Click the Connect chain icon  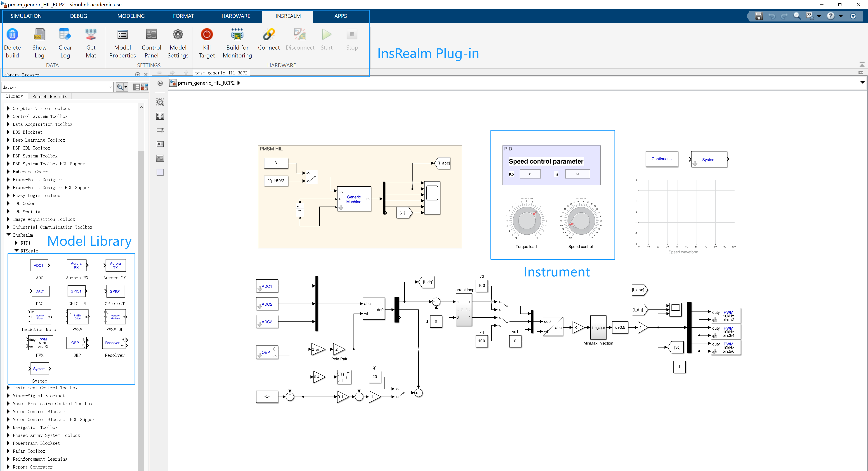coord(269,34)
